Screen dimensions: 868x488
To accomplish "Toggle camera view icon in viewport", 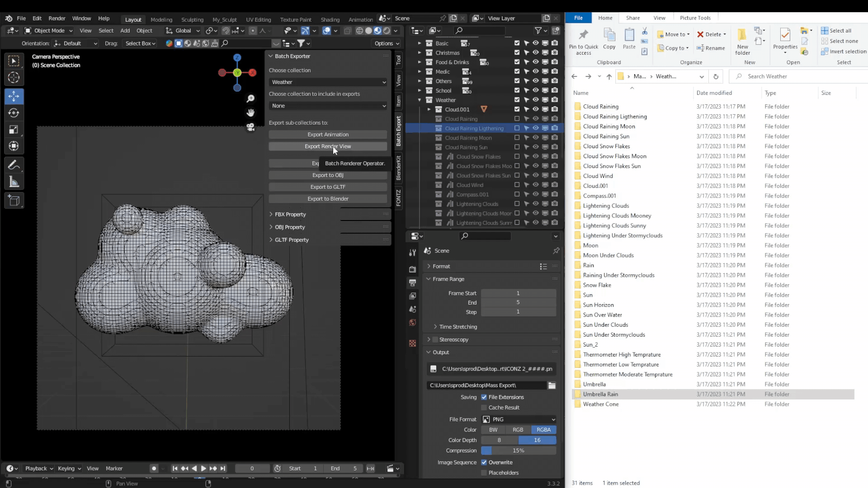I will click(250, 127).
